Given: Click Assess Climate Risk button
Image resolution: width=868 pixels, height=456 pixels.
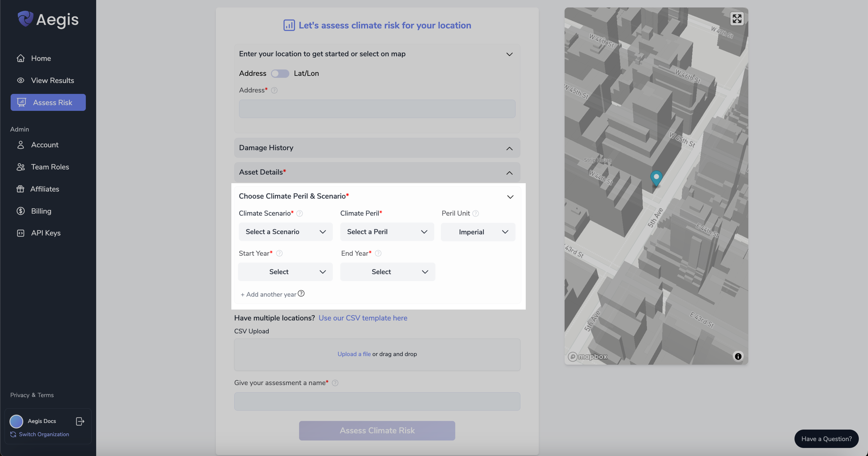Looking at the screenshot, I should click(377, 430).
